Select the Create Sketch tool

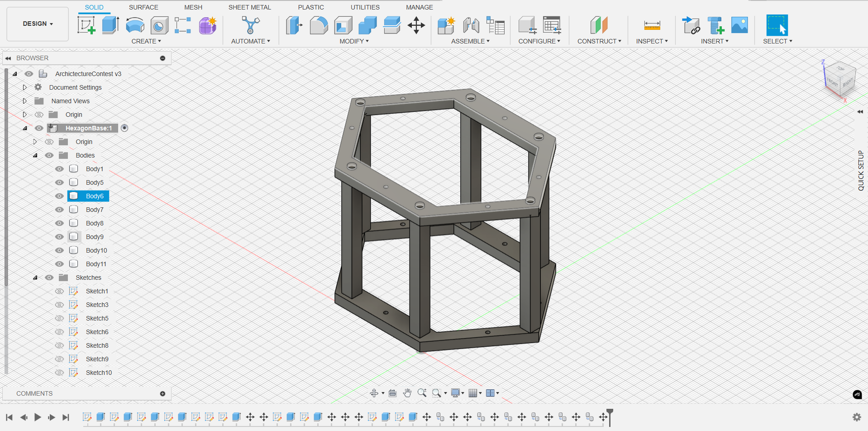click(86, 25)
